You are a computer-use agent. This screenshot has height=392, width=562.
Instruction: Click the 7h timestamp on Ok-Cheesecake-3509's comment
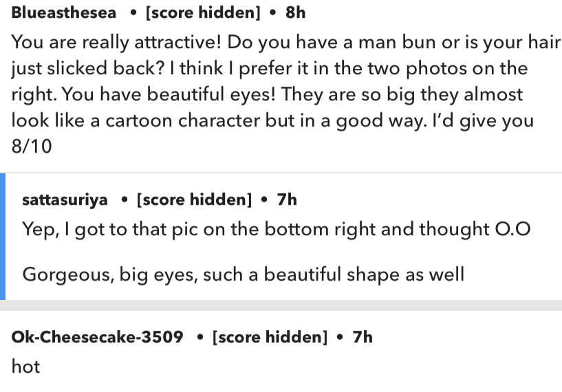coord(363,337)
